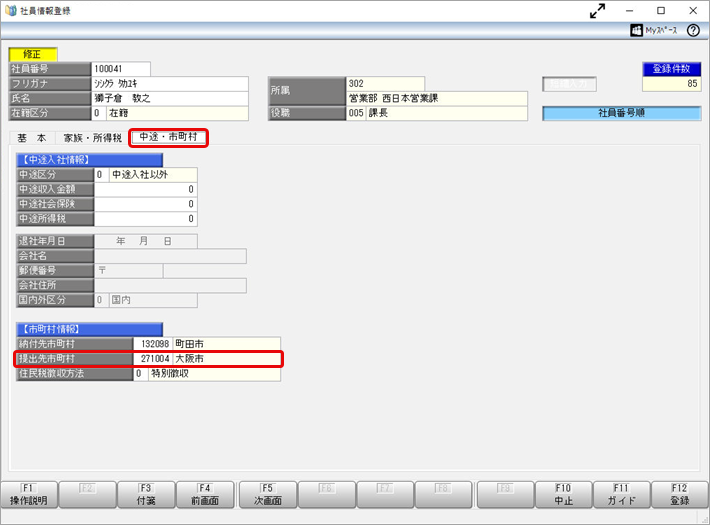Click the 提出先市町村 code 271004

pyautogui.click(x=153, y=359)
